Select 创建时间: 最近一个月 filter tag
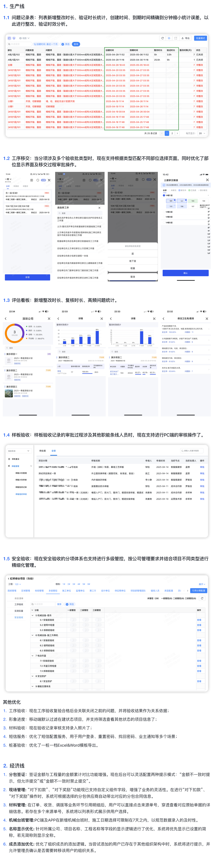Viewport: 219px width, 868px height. pos(46,44)
